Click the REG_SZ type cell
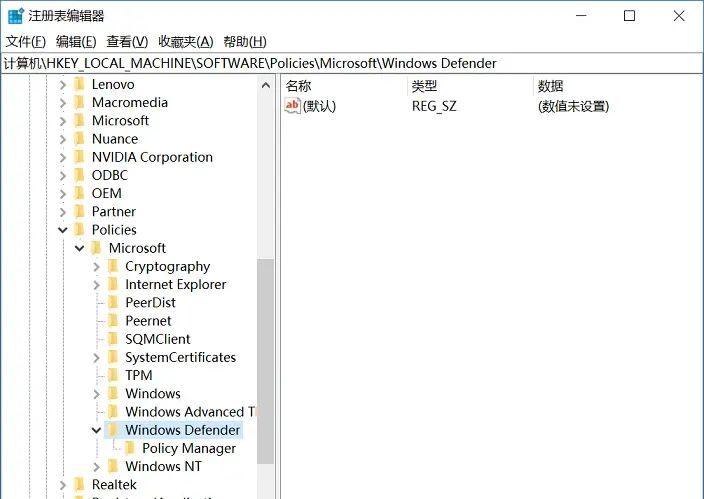Image resolution: width=704 pixels, height=499 pixels. point(434,106)
